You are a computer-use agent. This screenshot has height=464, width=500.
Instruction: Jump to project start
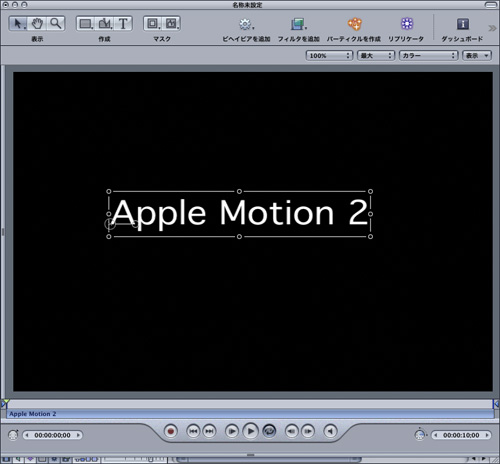[193, 431]
